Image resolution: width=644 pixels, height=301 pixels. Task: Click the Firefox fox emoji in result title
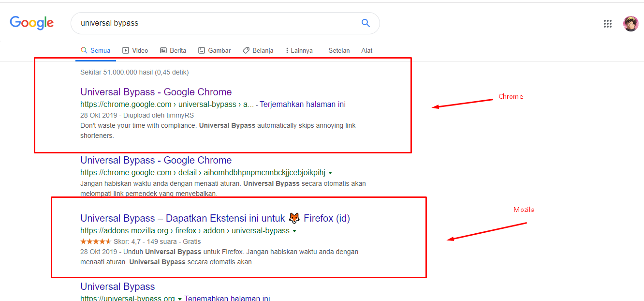point(294,218)
